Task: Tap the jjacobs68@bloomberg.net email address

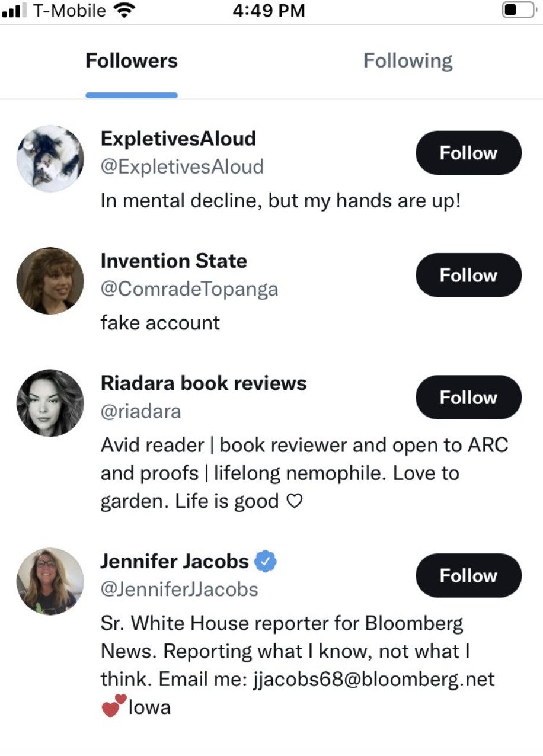Action: pyautogui.click(x=374, y=679)
